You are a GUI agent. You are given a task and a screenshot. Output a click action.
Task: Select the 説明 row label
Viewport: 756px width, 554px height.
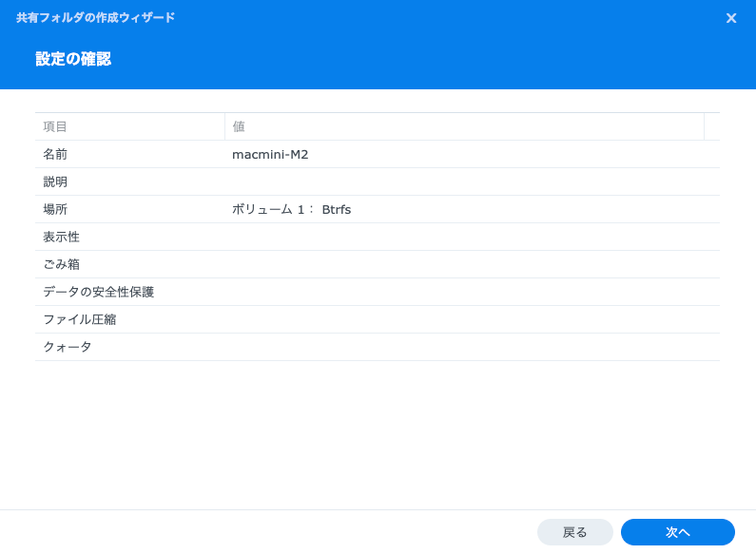(x=55, y=181)
